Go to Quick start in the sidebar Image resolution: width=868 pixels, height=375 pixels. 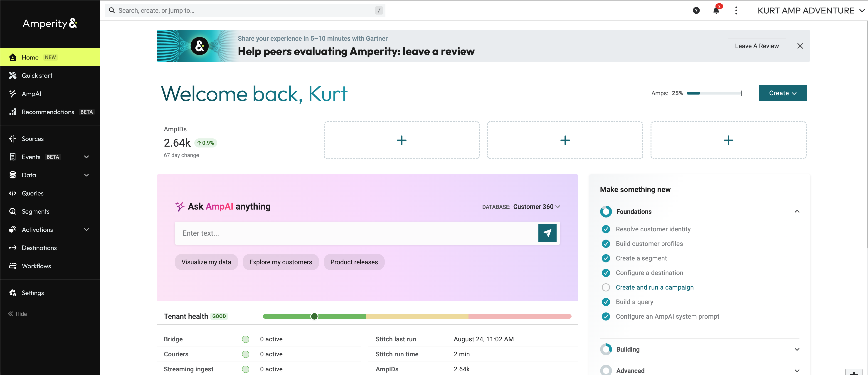pyautogui.click(x=50, y=75)
